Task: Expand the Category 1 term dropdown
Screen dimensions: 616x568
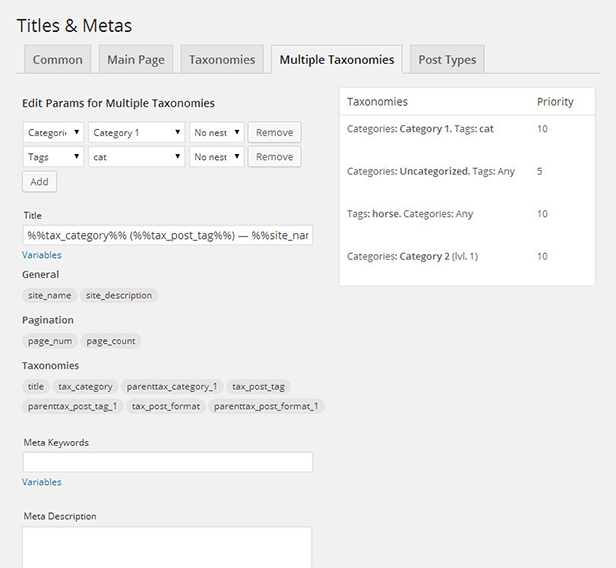Action: (136, 132)
